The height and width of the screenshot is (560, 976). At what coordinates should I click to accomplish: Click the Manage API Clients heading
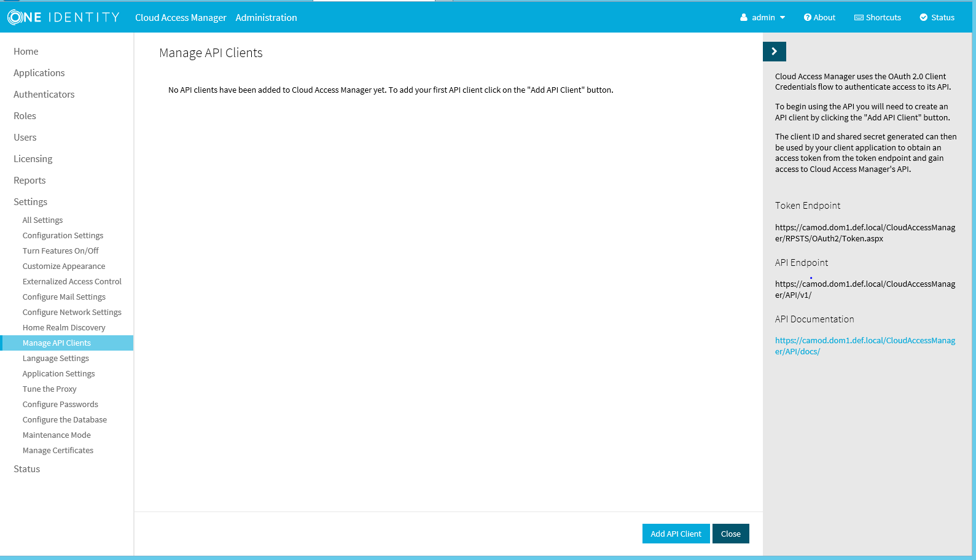(x=211, y=53)
